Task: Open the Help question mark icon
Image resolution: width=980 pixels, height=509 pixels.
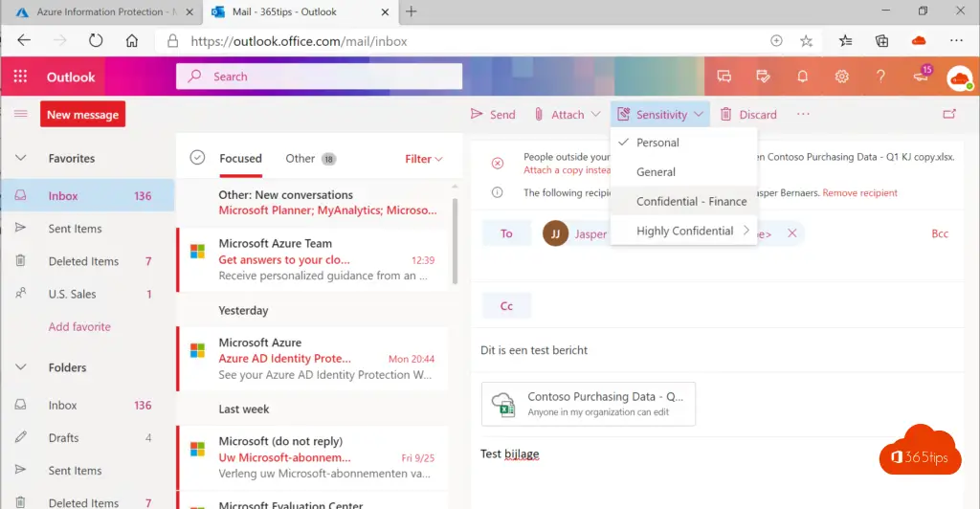Action: tap(880, 77)
